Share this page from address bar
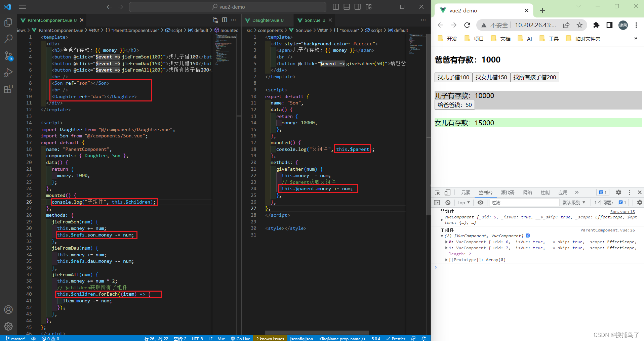This screenshot has height=341, width=644. 566,25
